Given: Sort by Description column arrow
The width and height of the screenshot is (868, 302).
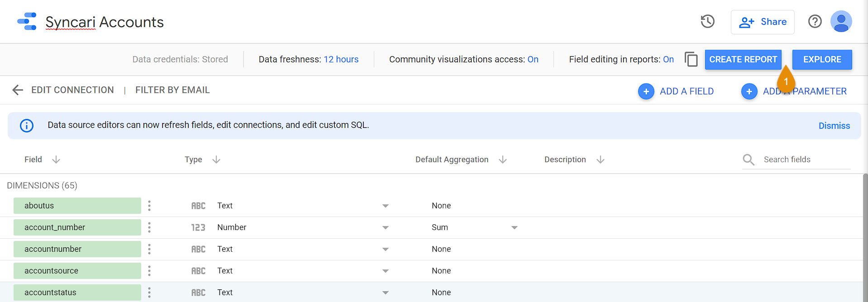Looking at the screenshot, I should (601, 160).
